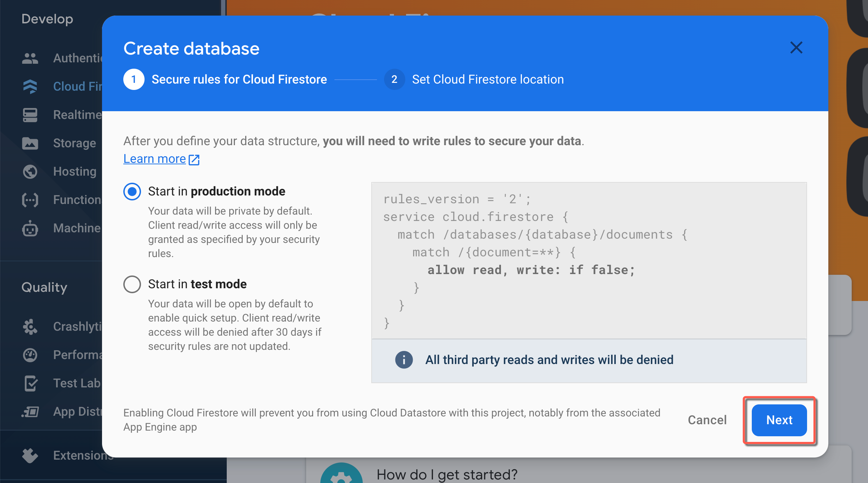Click Secure rules for Cloud Firestore step
Viewport: 868px width, 483px height.
[239, 79]
